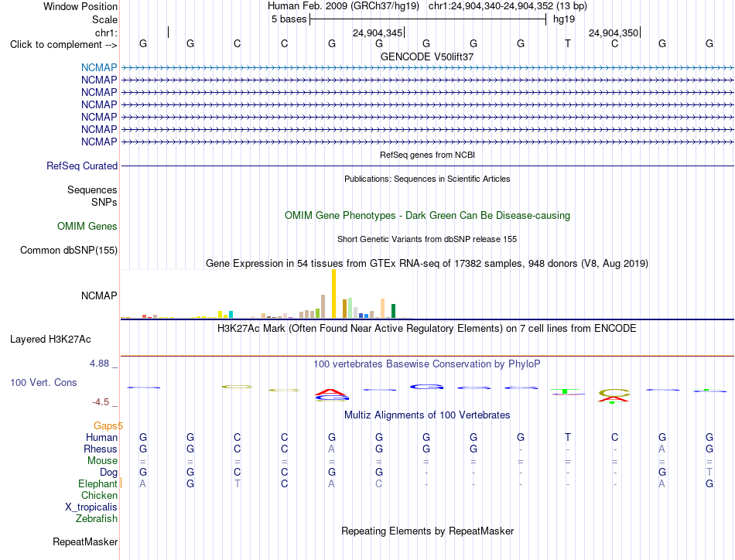The height and width of the screenshot is (560, 735).
Task: Click the chr1: ruler label
Action: pyautogui.click(x=106, y=32)
